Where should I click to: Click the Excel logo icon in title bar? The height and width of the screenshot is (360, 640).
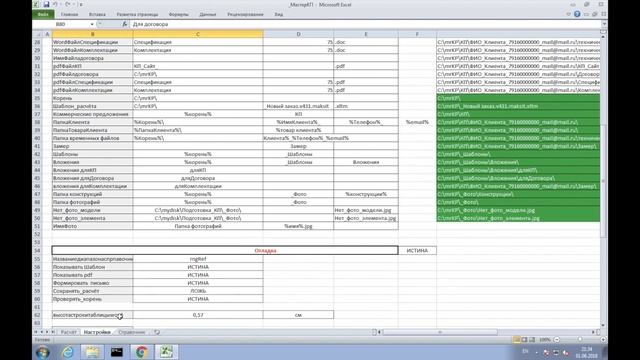tap(36, 4)
